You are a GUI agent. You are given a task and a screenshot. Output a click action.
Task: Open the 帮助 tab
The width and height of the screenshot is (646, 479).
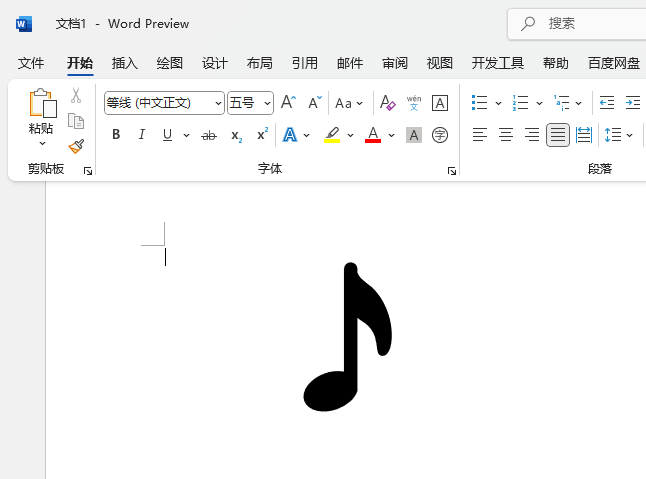tap(555, 63)
